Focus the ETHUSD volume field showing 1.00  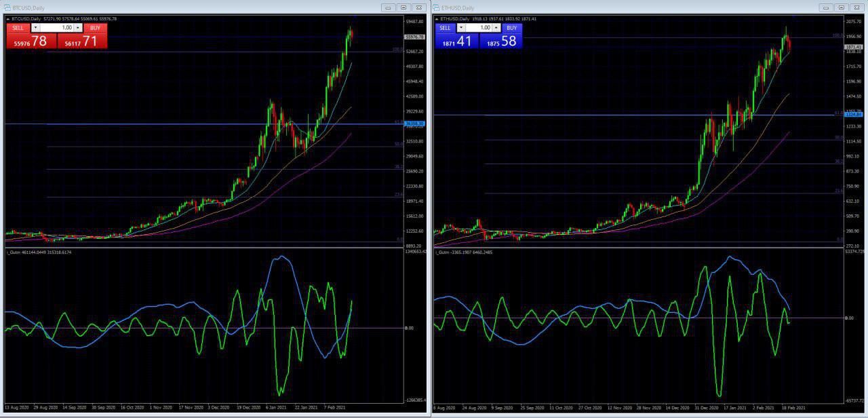point(479,28)
